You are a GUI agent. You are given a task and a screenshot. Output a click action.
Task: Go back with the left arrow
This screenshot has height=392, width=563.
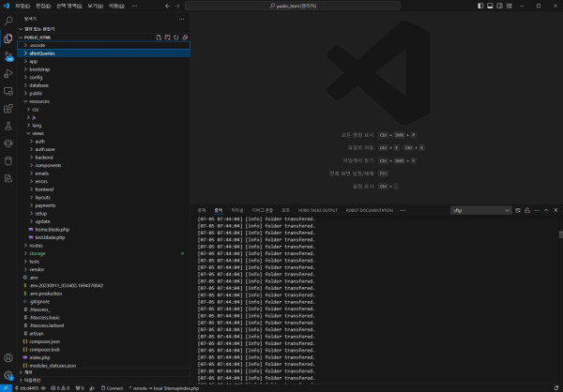coord(167,6)
